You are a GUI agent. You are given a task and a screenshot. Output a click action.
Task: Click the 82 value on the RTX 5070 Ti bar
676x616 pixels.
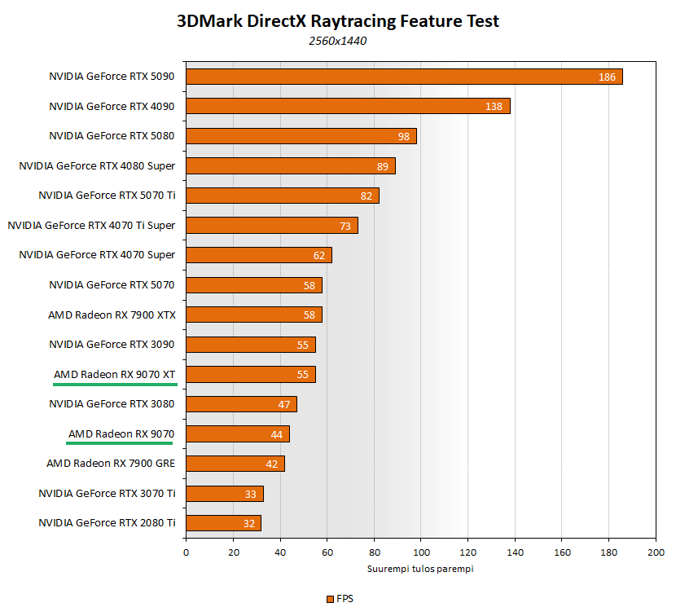coord(366,196)
